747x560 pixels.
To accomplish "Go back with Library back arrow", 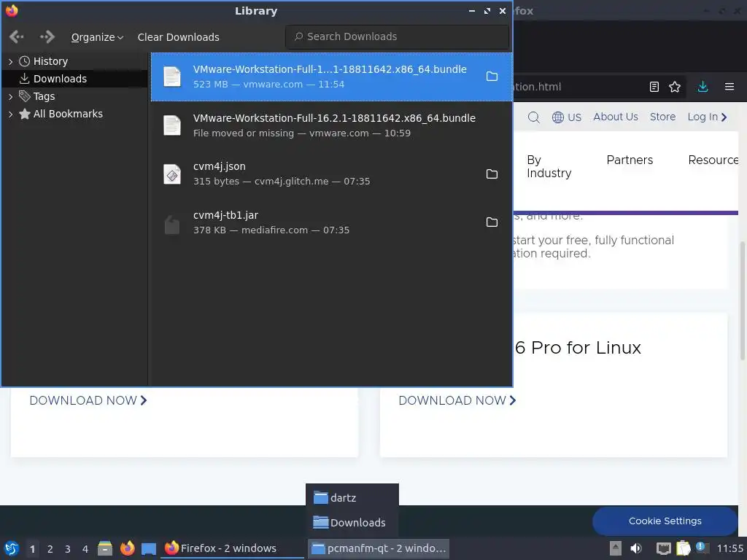I will [x=17, y=36].
